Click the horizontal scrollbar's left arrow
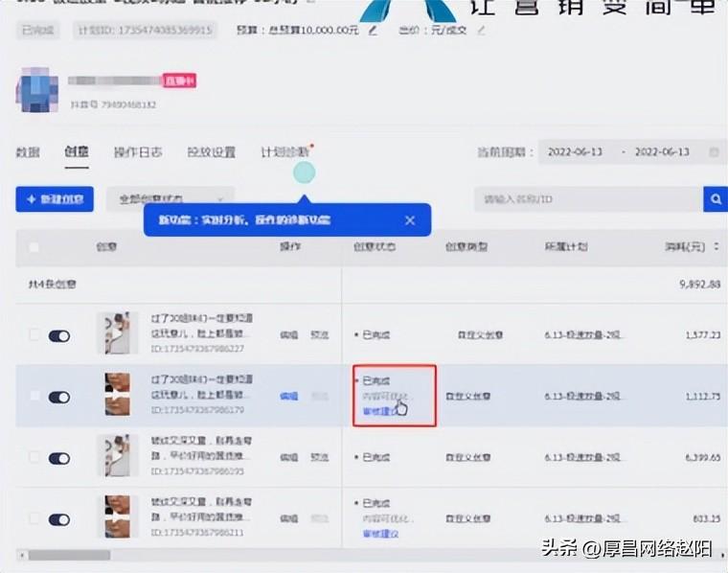The width and height of the screenshot is (728, 573). (22, 555)
